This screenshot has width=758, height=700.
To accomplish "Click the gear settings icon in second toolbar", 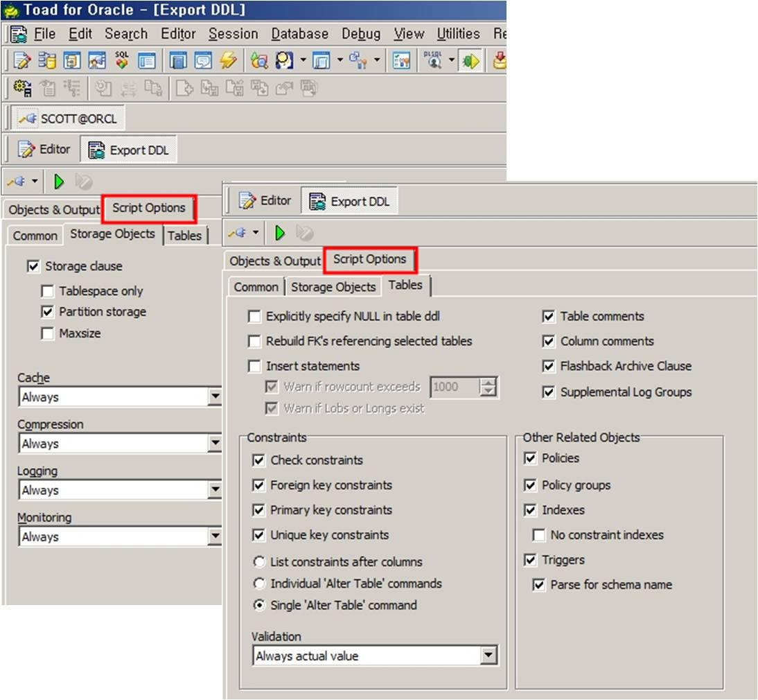I will coord(22,88).
